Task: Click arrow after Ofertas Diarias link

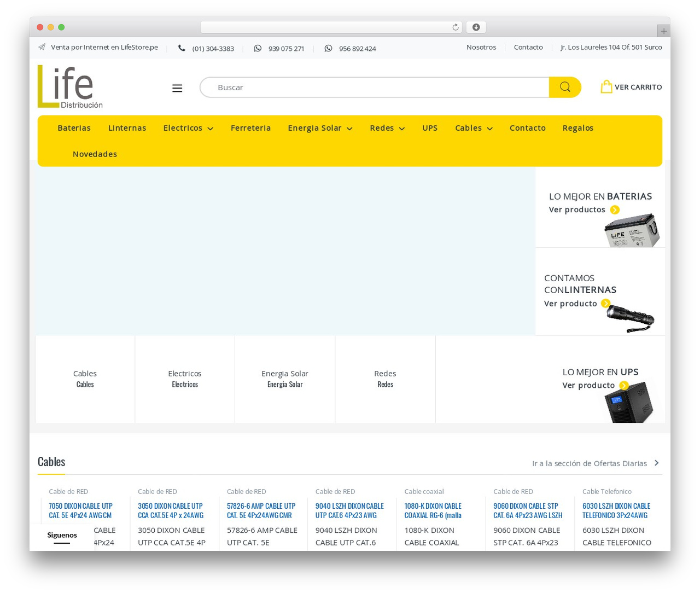Action: pyautogui.click(x=656, y=463)
